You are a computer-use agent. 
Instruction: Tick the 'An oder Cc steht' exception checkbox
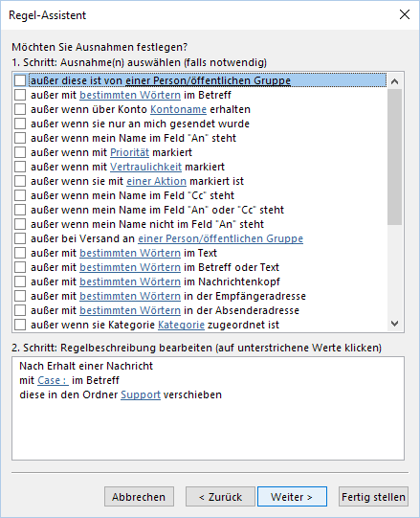click(x=20, y=210)
